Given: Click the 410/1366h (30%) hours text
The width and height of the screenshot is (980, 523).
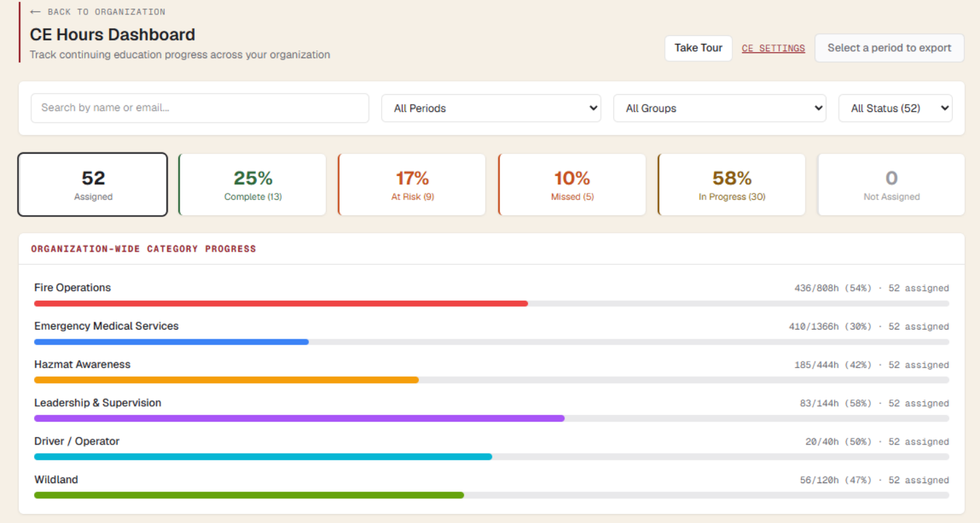Looking at the screenshot, I should click(x=830, y=327).
